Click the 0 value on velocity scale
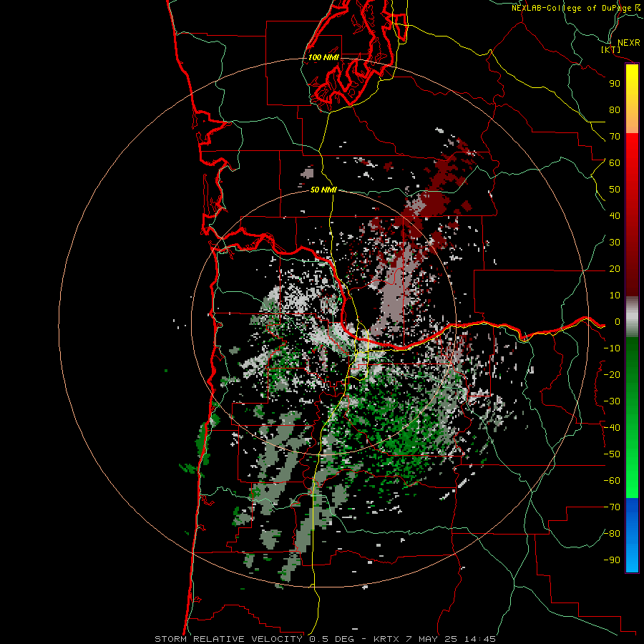The image size is (644, 644). (618, 322)
